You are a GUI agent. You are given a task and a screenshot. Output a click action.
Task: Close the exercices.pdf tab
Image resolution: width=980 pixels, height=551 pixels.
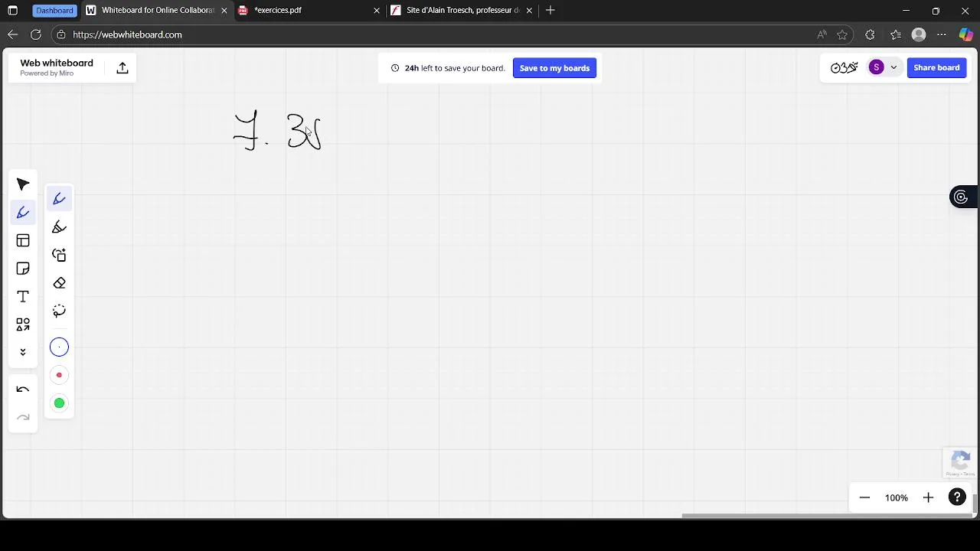pos(377,11)
